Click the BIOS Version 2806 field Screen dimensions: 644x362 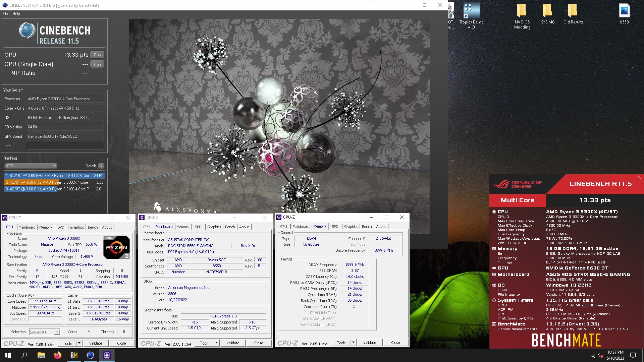pyautogui.click(x=216, y=294)
